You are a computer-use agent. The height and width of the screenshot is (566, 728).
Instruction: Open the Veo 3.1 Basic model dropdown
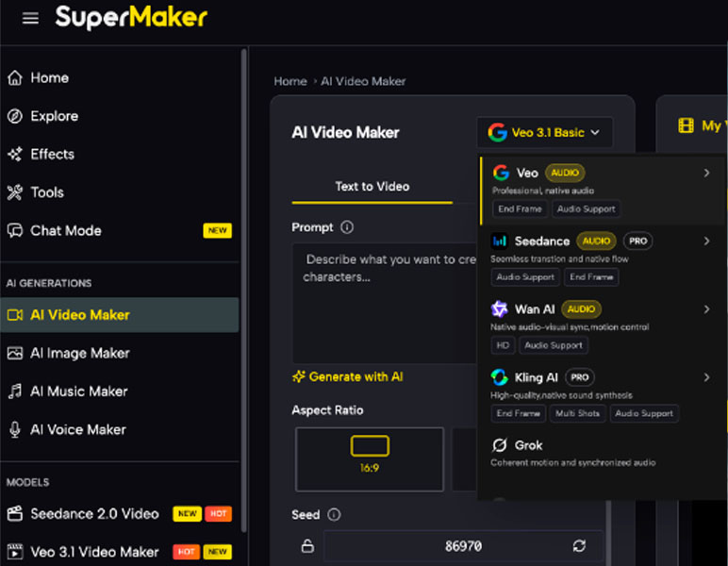point(545,132)
